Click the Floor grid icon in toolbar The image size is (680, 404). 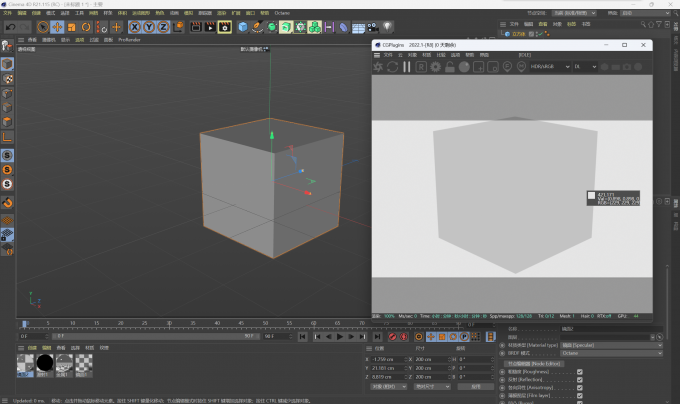point(358,28)
